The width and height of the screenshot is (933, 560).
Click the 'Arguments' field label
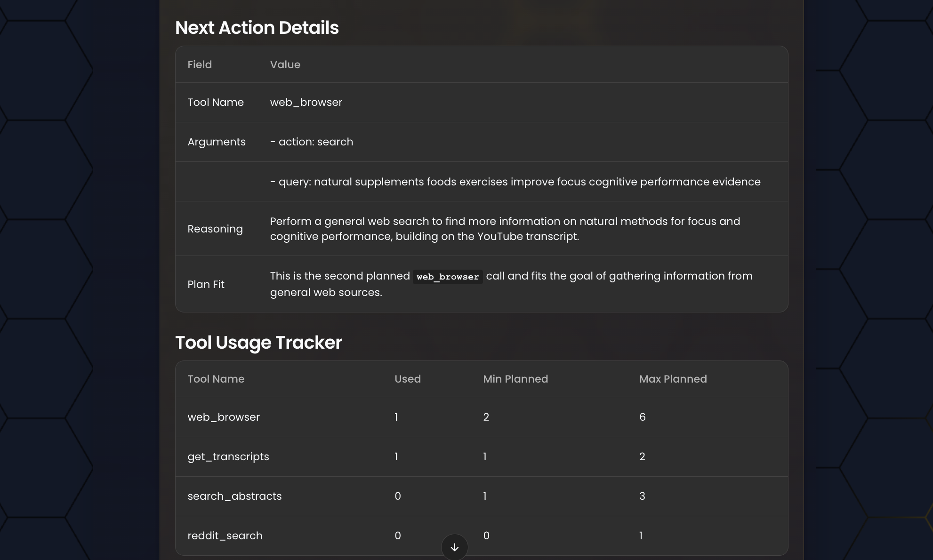point(217,142)
